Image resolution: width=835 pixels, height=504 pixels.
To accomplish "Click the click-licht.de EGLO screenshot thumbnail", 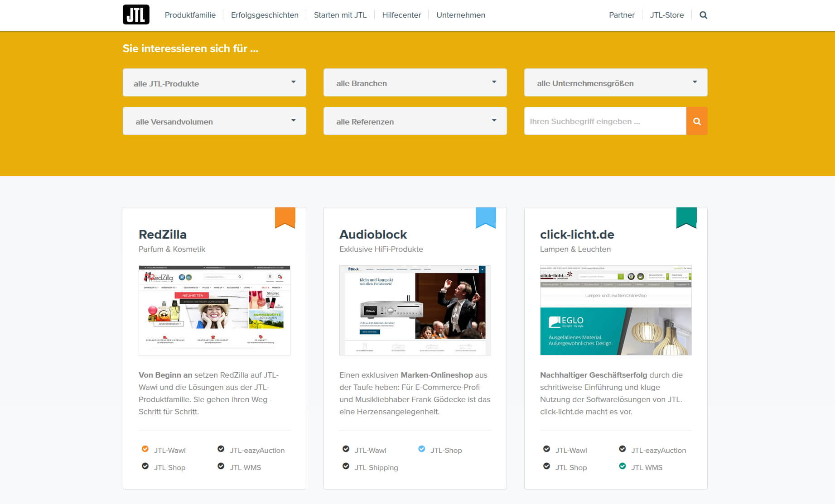I will tap(616, 310).
